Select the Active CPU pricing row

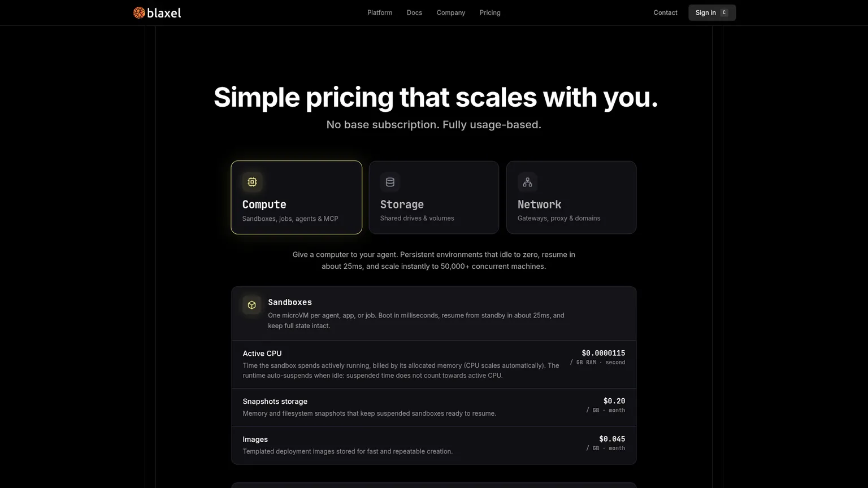point(434,364)
